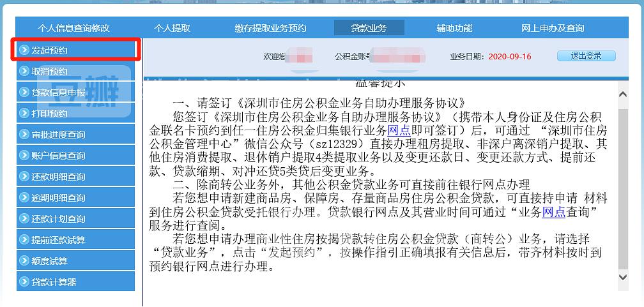
Task: Open 缴存提取业务预约 in top navigation
Action: pyautogui.click(x=270, y=28)
